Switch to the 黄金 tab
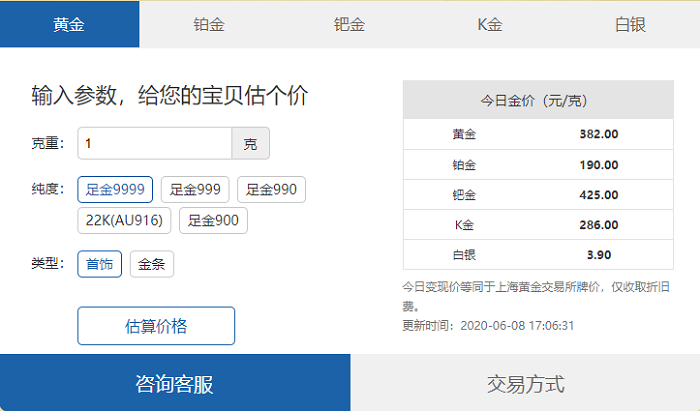 [70, 24]
